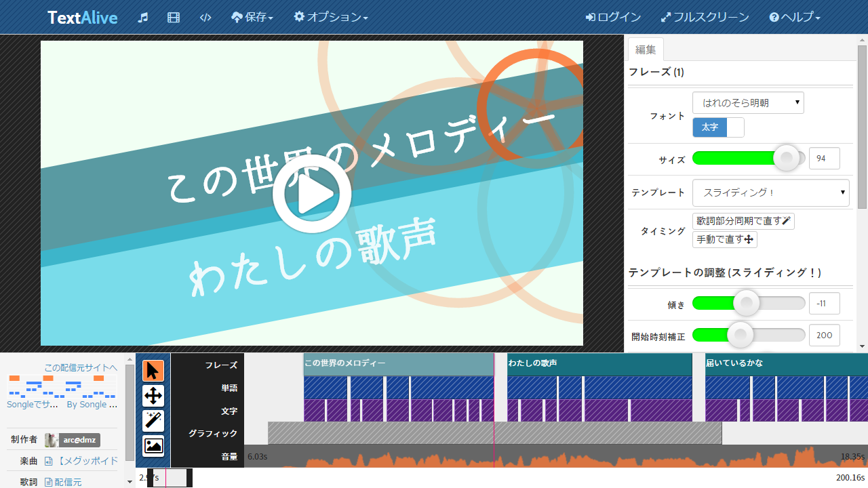Open the フォント dropdown showing はれのそら明朝
Image resolution: width=868 pixels, height=488 pixels.
tap(747, 102)
